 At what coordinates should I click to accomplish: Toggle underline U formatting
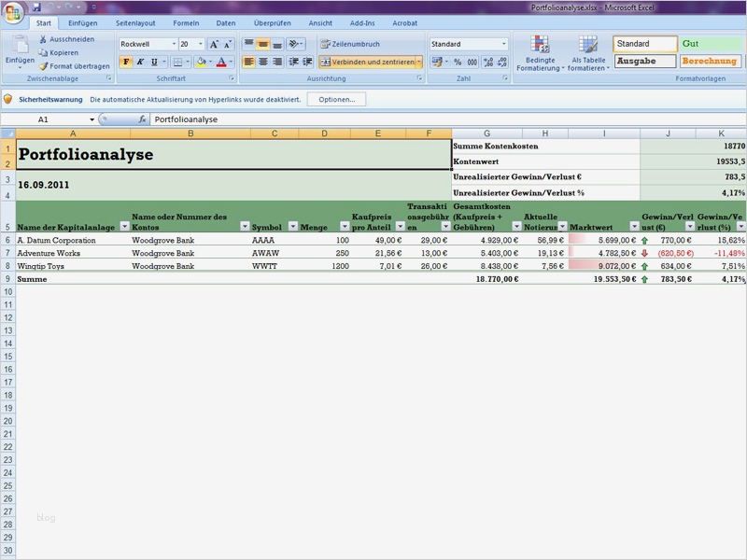pos(154,62)
